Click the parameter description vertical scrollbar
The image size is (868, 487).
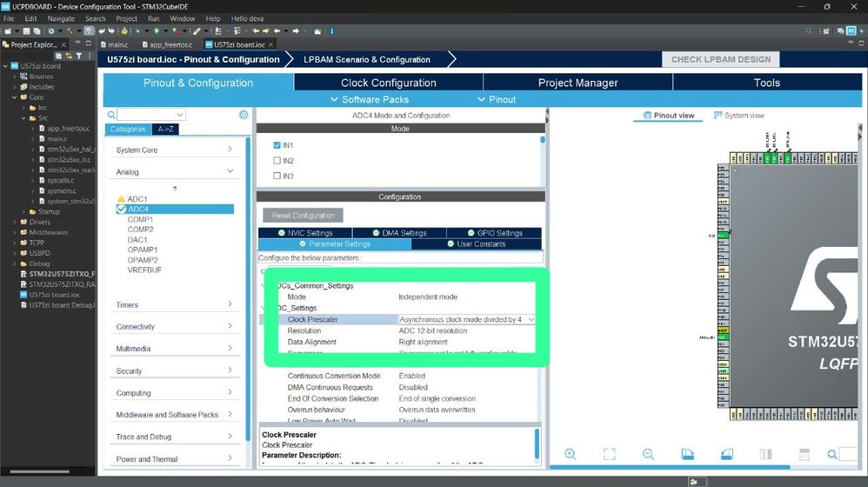pyautogui.click(x=537, y=444)
